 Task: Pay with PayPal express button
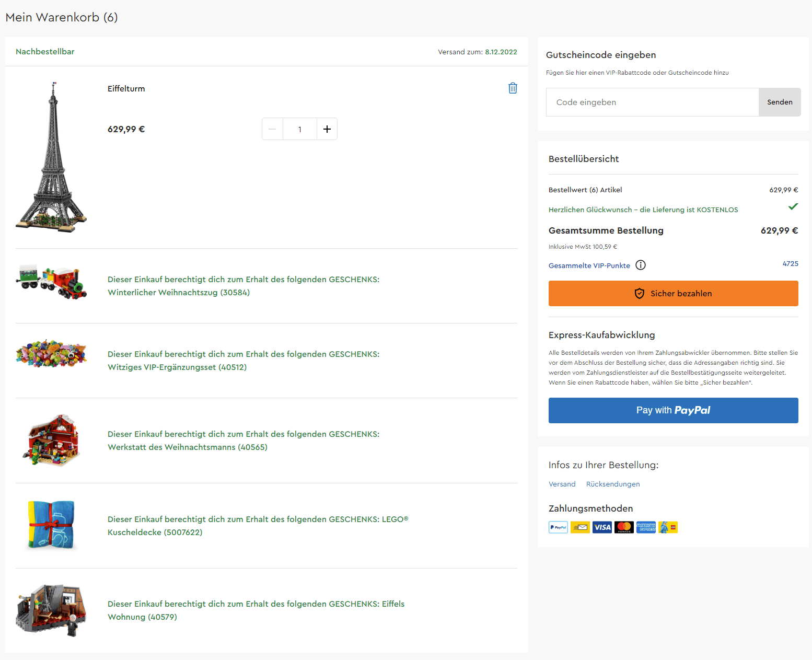[674, 411]
